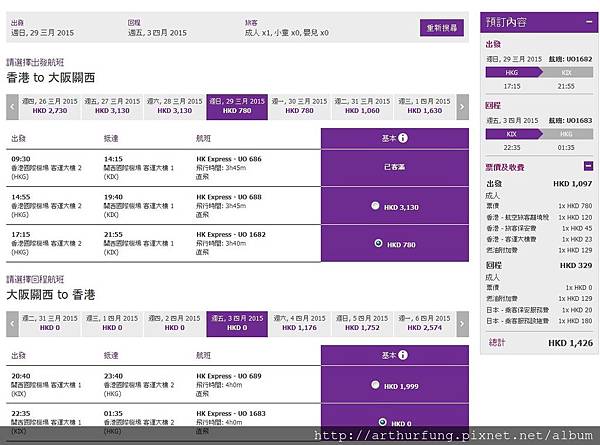The height and width of the screenshot is (445, 600).
Task: Choose return date 31 三月 2015 HKD 0
Action: [50, 324]
